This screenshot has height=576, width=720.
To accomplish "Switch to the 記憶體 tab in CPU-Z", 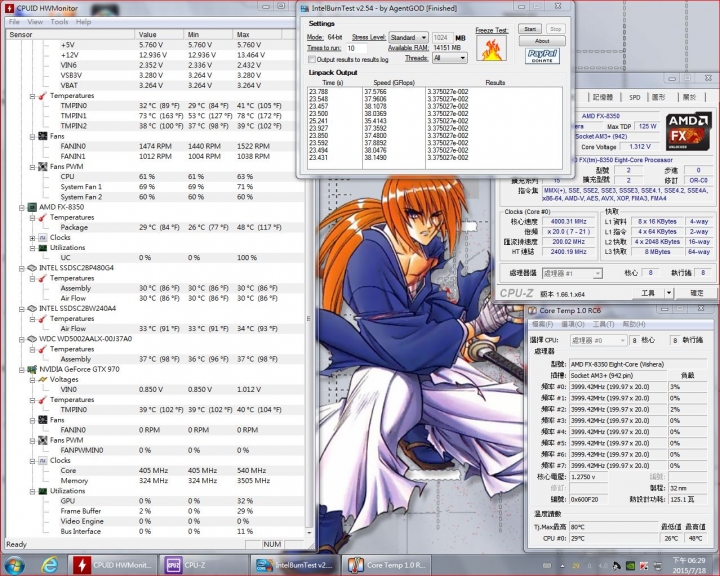I will [602, 97].
